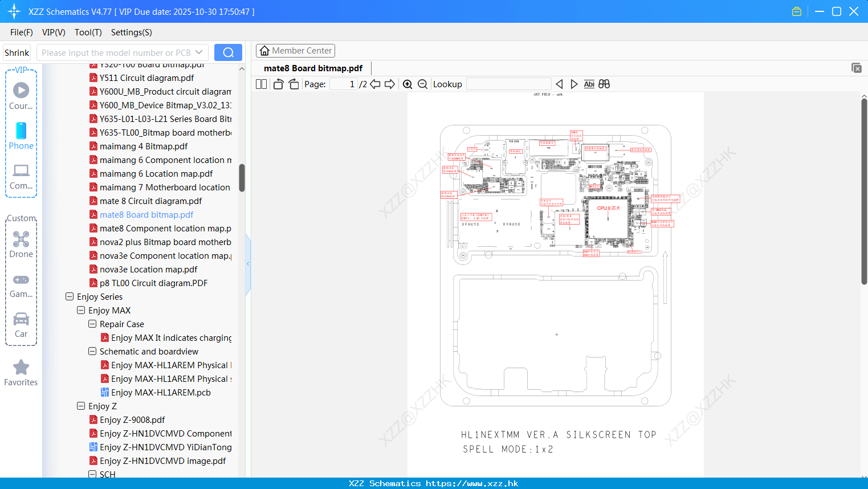Select the Phone sidebar category
Viewport: 868px width, 489px height.
[x=21, y=136]
